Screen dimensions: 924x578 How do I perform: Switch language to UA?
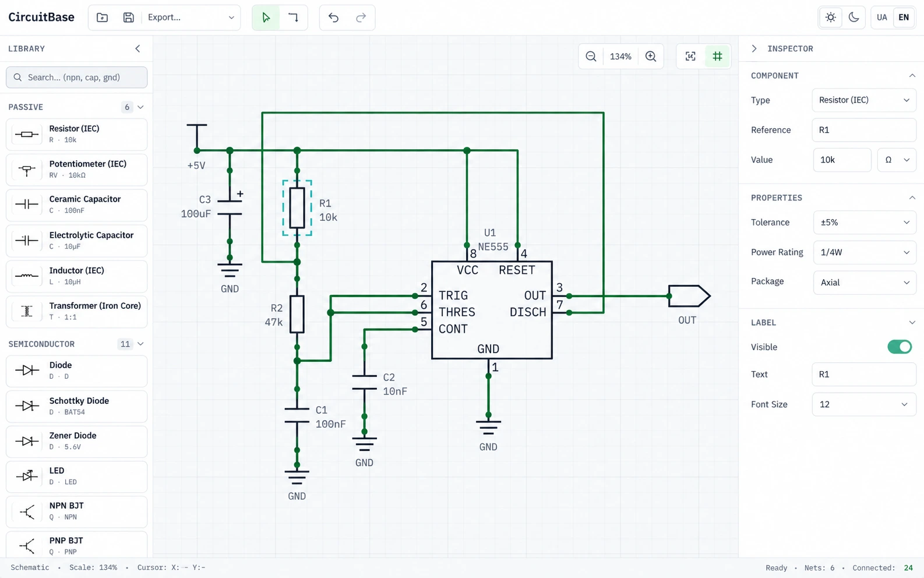point(882,17)
